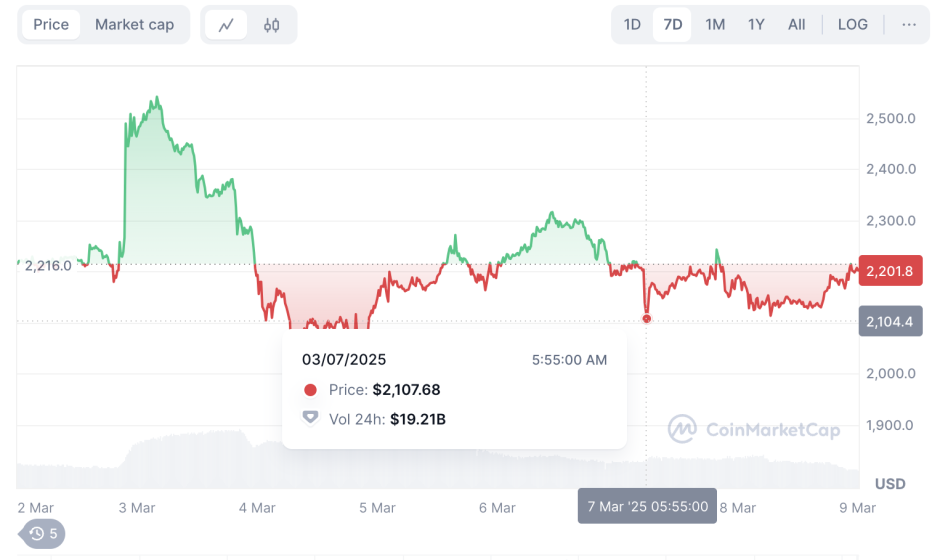The image size is (940, 560).
Task: Click the grey 2,104.4 price label
Action: [x=889, y=321]
